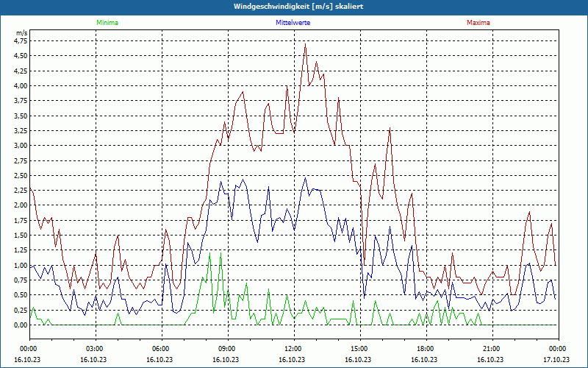588x368 pixels.
Task: Click the 09:00 time axis label
Action: [x=228, y=349]
